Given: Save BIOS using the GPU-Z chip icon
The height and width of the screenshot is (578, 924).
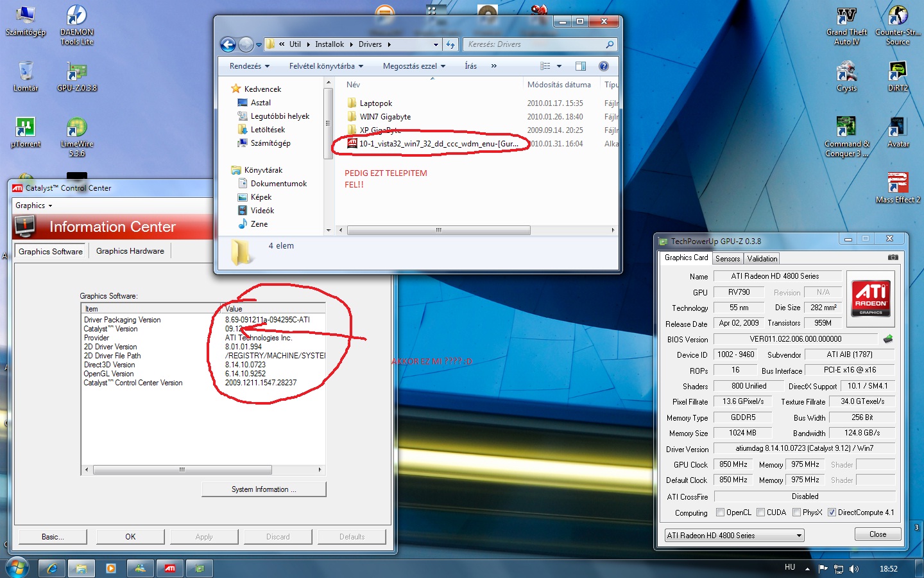Looking at the screenshot, I should click(888, 338).
